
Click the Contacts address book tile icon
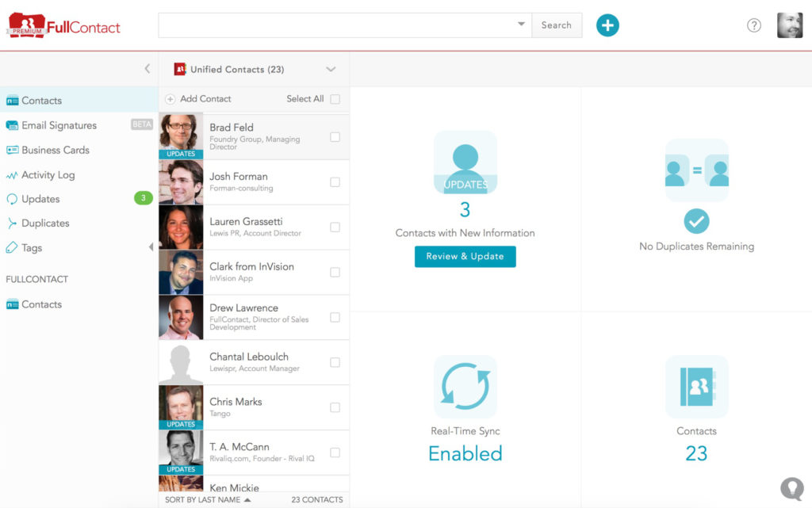(696, 387)
